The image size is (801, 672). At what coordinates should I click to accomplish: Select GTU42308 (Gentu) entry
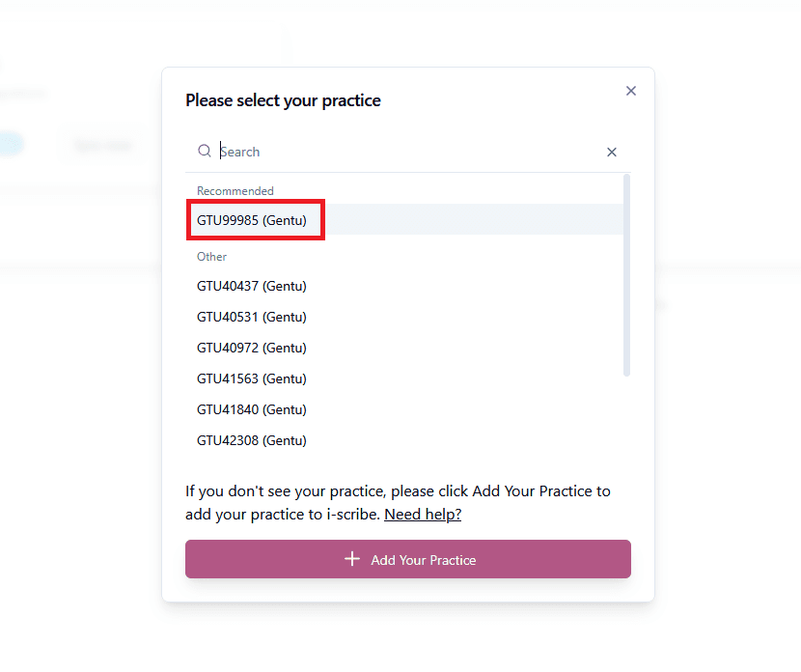click(404, 440)
